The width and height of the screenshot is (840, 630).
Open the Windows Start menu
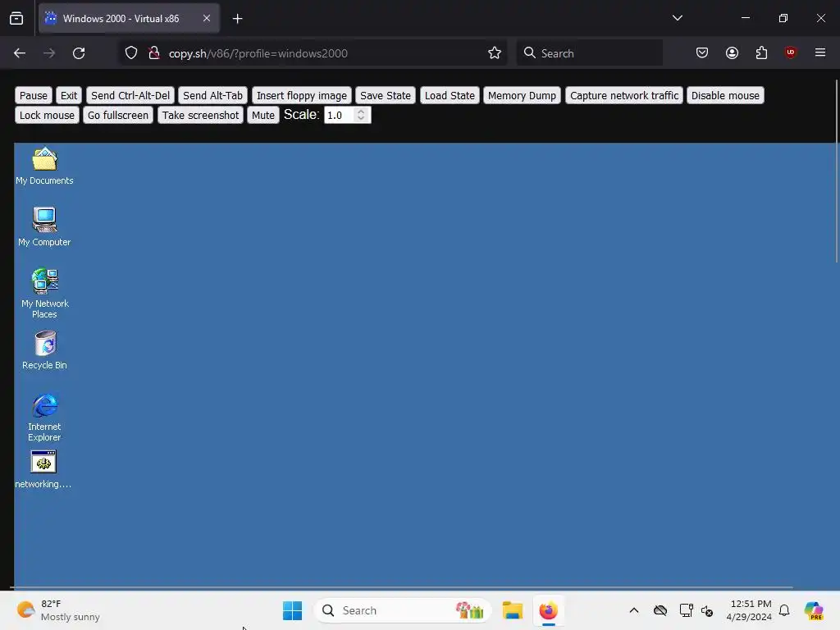click(x=293, y=610)
